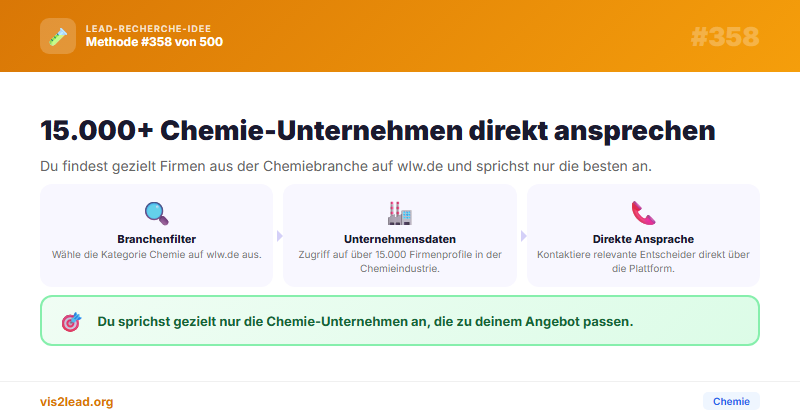Click the factory Unternehmensdaten icon

click(399, 213)
